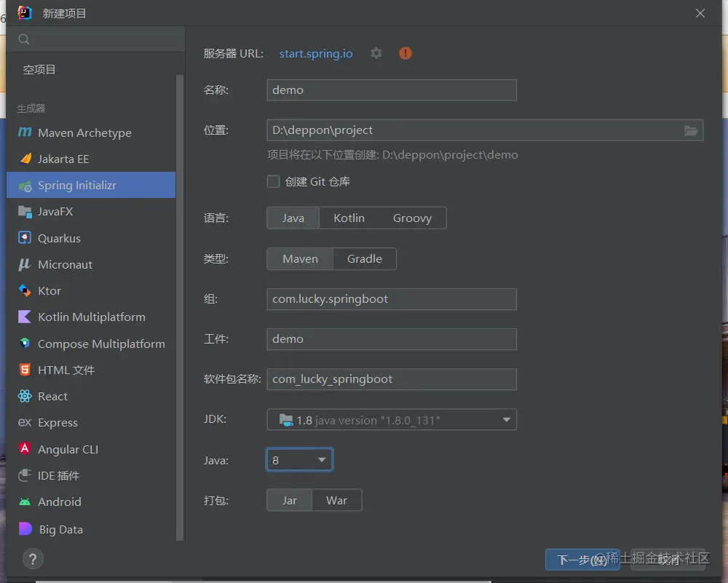Select the Android generator label
The image size is (728, 583).
60,501
